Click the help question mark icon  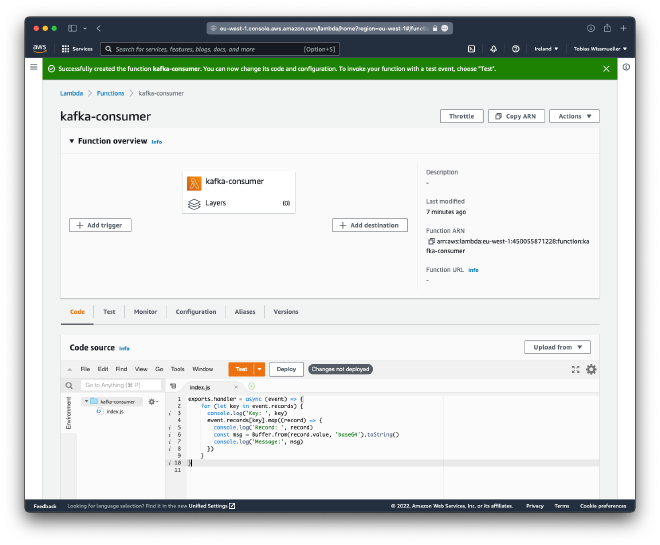click(515, 48)
